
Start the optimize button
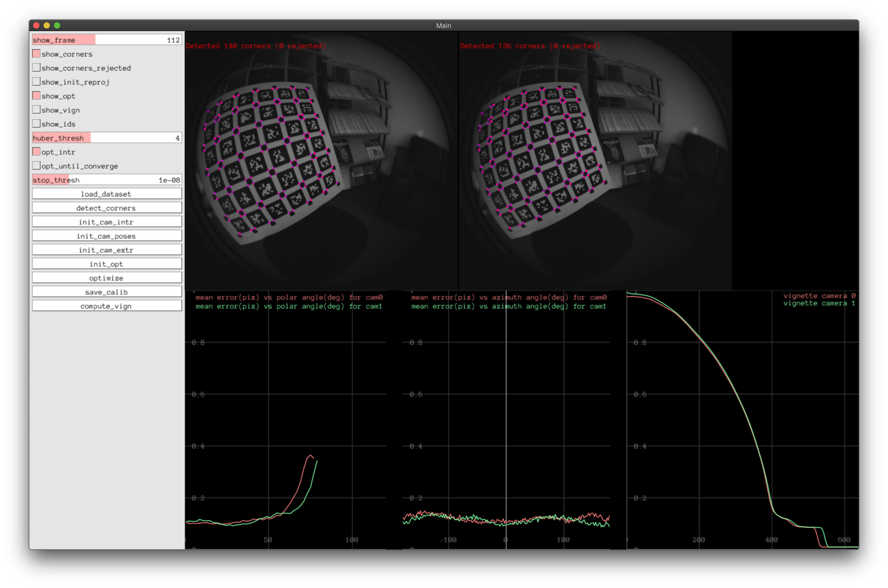coord(107,278)
